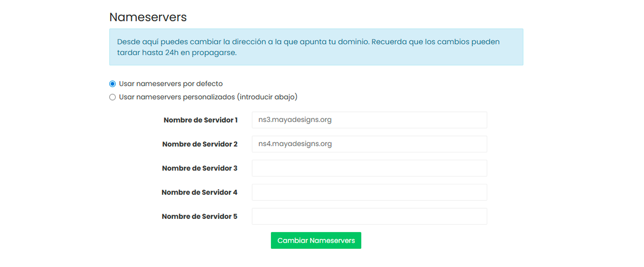
Task: Click the 'Nombre de Servidor 1' label
Action: [x=200, y=120]
